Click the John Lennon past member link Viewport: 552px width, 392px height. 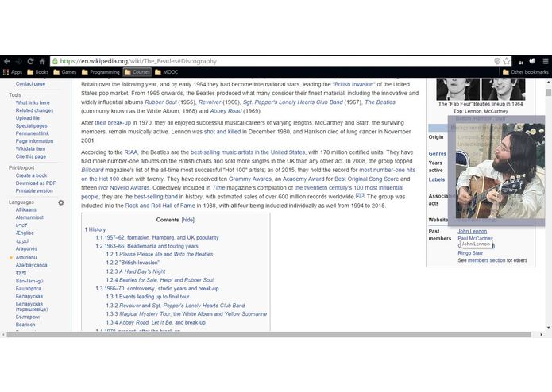pos(473,232)
